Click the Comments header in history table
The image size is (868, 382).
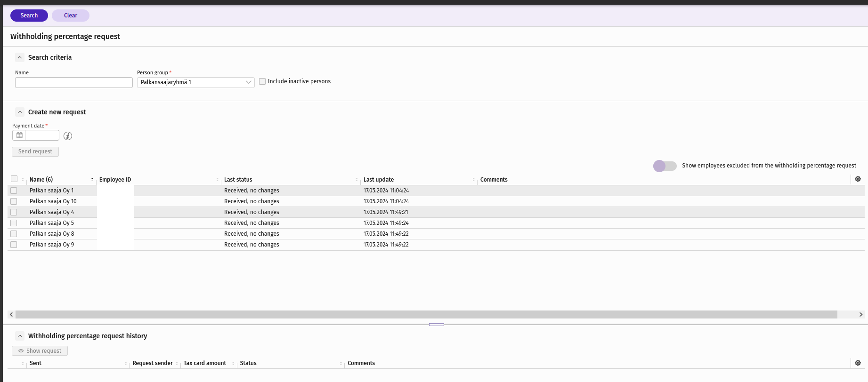tap(361, 363)
